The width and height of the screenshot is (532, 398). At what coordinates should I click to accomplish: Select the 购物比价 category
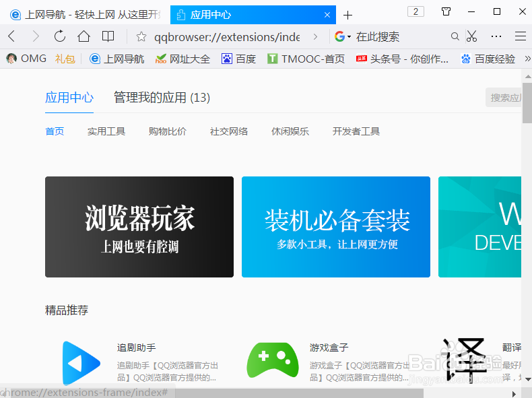pos(168,131)
